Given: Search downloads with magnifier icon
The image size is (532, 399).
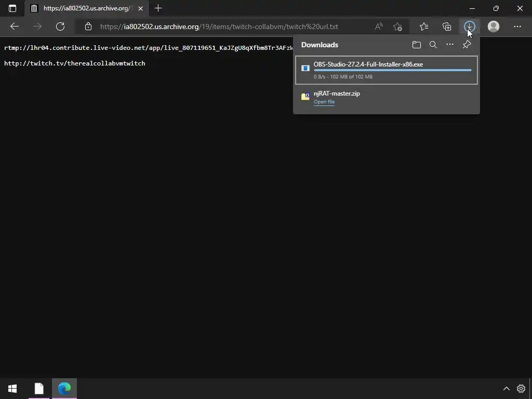Looking at the screenshot, I should coord(433,45).
